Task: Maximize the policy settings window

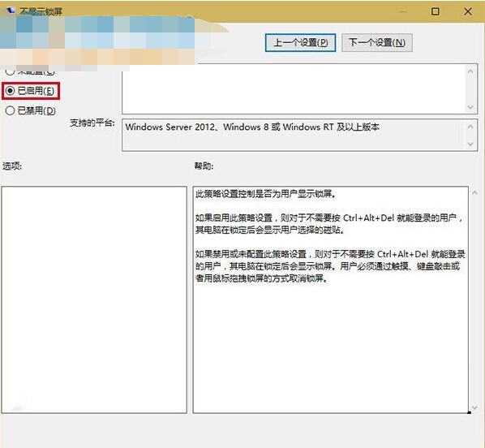Action: [x=436, y=11]
